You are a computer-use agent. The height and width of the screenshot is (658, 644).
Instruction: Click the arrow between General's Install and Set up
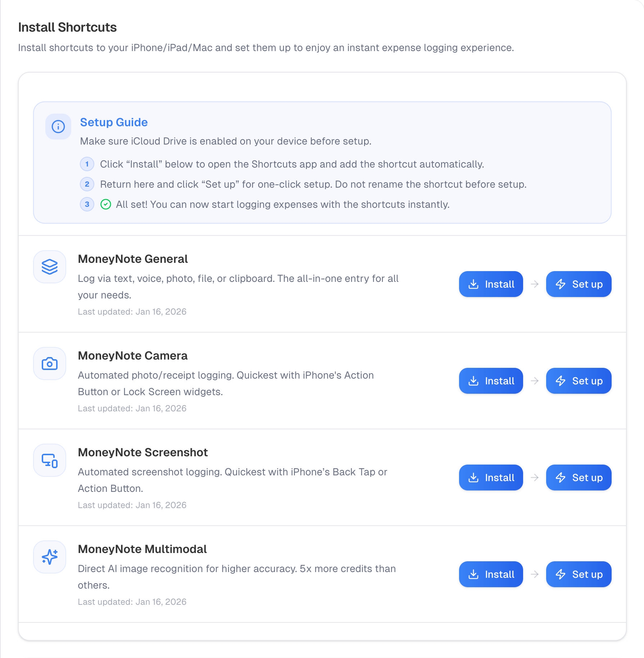click(535, 284)
